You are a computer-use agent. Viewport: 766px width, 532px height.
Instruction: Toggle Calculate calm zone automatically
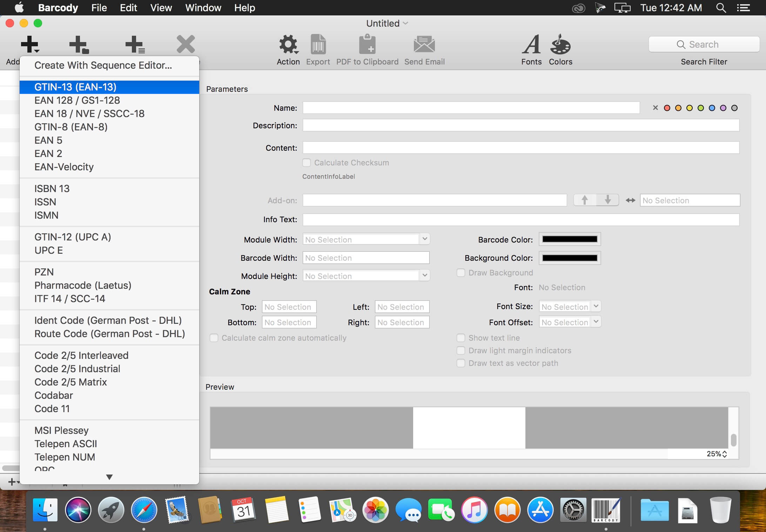214,338
